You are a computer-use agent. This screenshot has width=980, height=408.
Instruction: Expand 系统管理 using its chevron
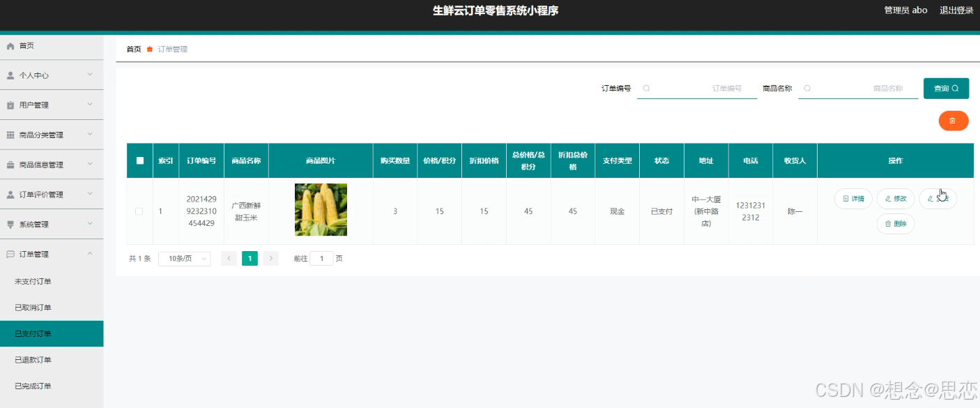click(90, 224)
